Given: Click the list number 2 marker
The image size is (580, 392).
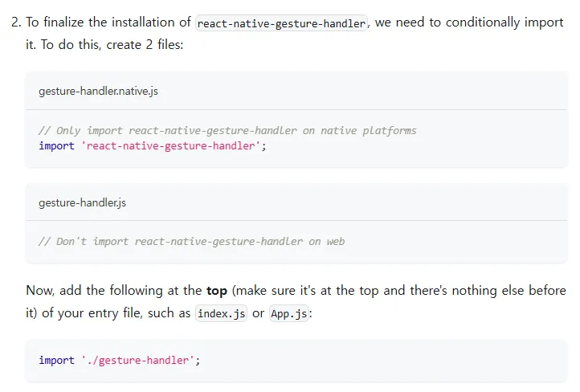Looking at the screenshot, I should (16, 22).
